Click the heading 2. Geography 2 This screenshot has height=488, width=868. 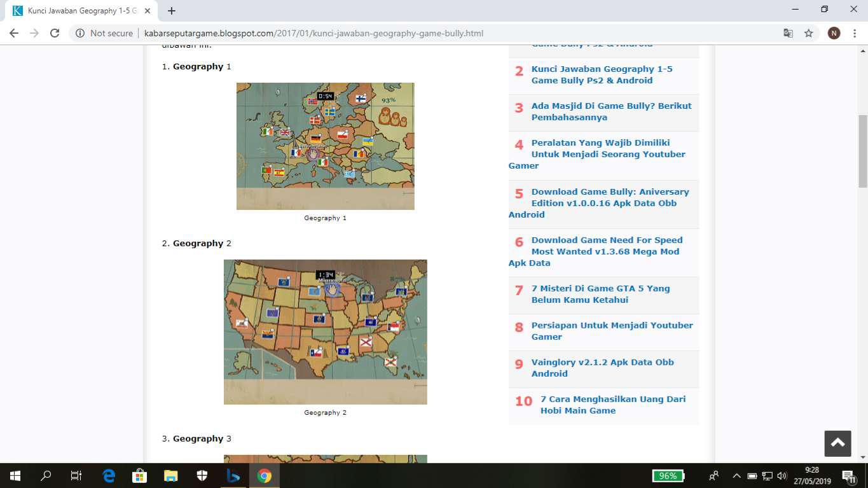[196, 244]
